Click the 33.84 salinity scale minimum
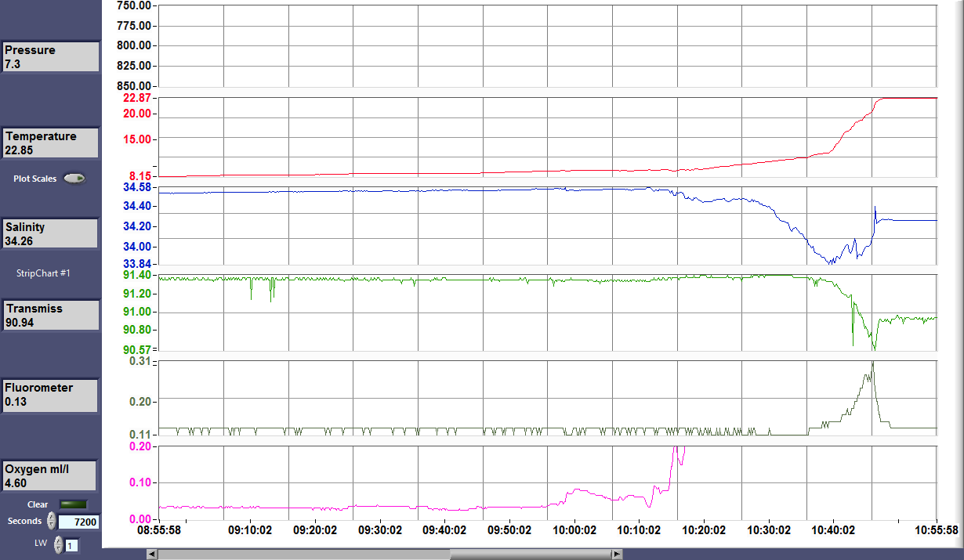This screenshot has width=964, height=560. 137,264
